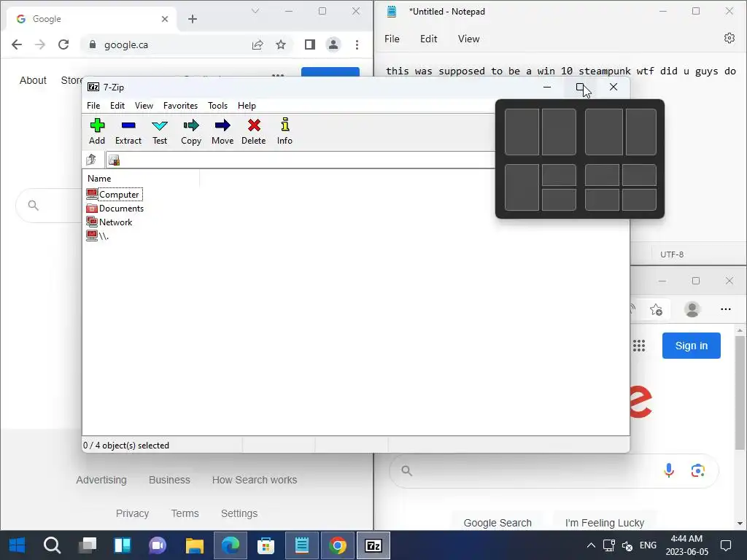Click the google.ca address bar in Chrome

[x=126, y=44]
